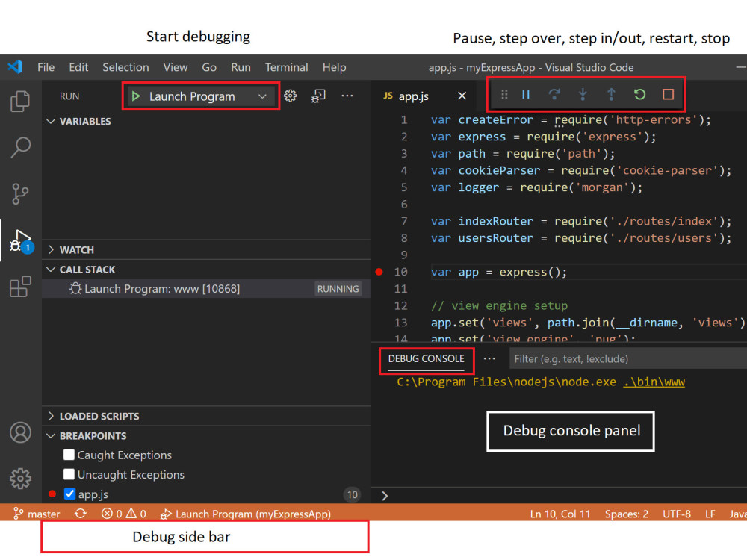Image resolution: width=747 pixels, height=560 pixels.
Task: Open the View menu
Action: point(175,67)
